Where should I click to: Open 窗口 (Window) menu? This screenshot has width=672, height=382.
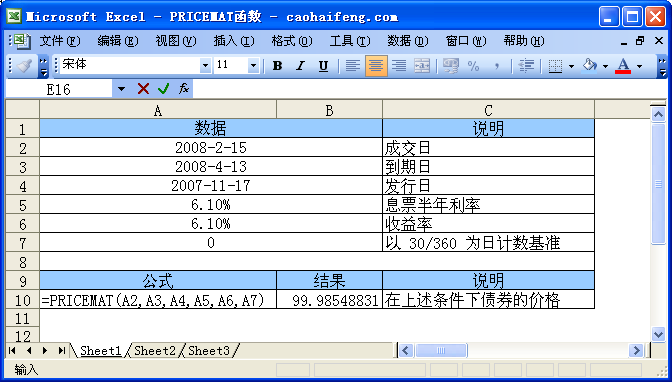click(466, 41)
